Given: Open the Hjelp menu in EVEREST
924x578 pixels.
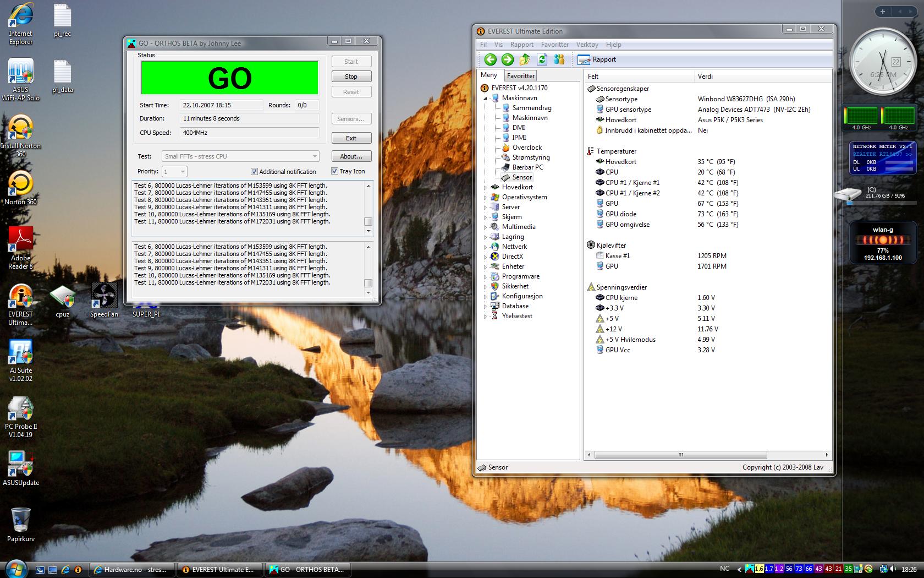Looking at the screenshot, I should pyautogui.click(x=613, y=45).
